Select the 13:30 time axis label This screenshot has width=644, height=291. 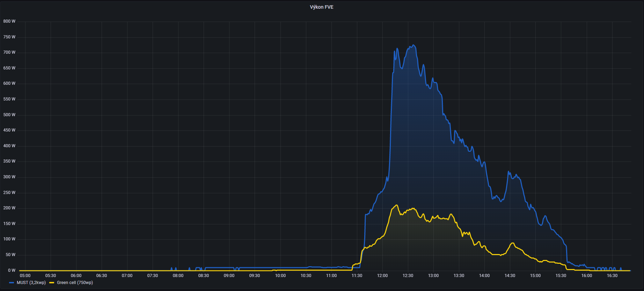pyautogui.click(x=459, y=276)
